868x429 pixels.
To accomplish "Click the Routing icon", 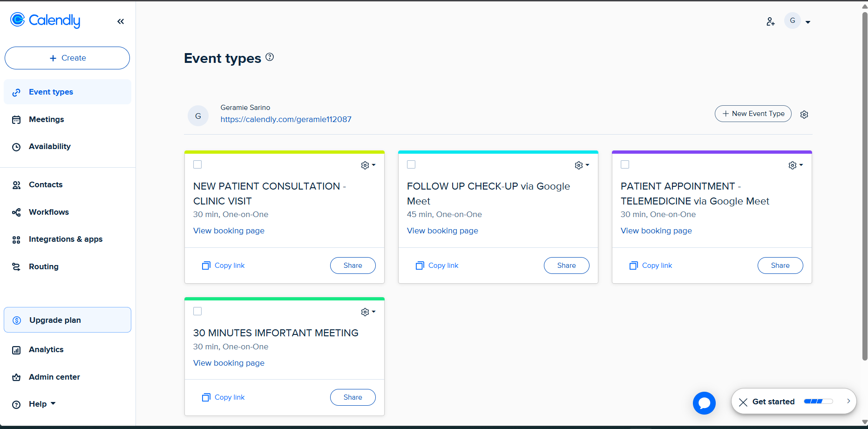I will click(16, 267).
